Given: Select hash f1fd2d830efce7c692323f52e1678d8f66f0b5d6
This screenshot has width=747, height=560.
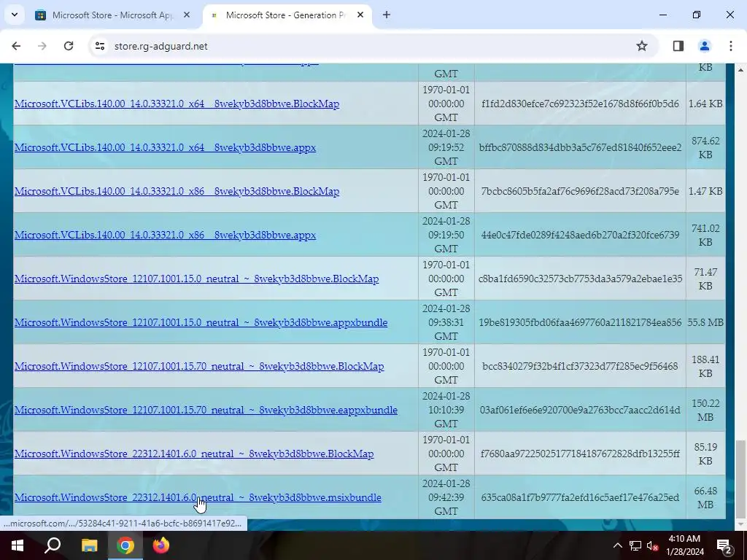Looking at the screenshot, I should point(580,104).
